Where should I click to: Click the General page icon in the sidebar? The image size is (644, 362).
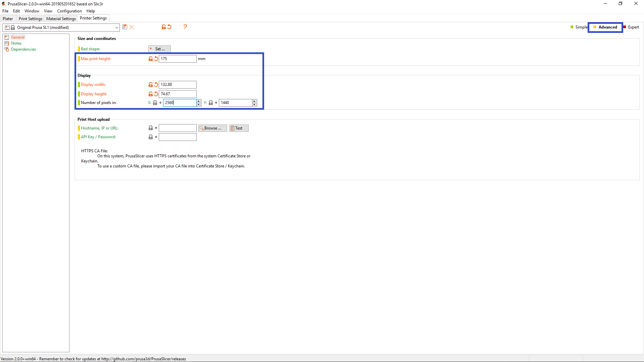tap(7, 37)
